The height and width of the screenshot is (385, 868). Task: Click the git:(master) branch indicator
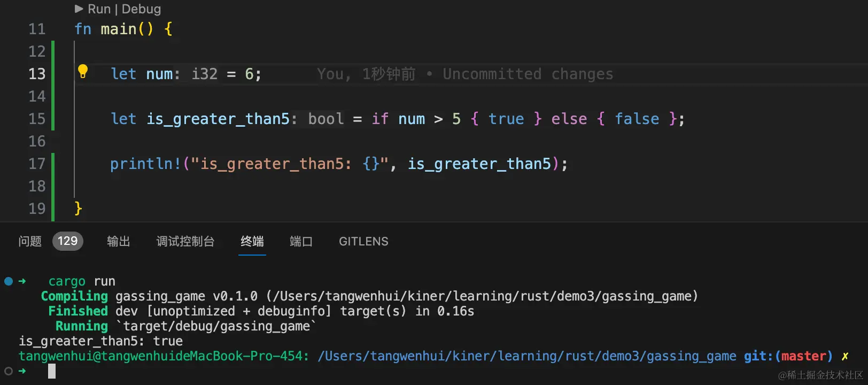788,356
